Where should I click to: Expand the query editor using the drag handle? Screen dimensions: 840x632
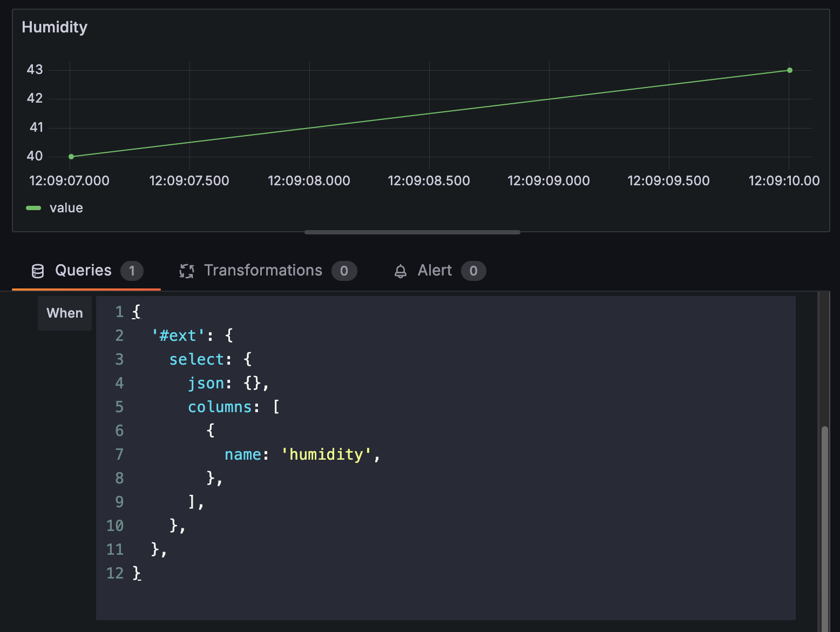tap(412, 232)
